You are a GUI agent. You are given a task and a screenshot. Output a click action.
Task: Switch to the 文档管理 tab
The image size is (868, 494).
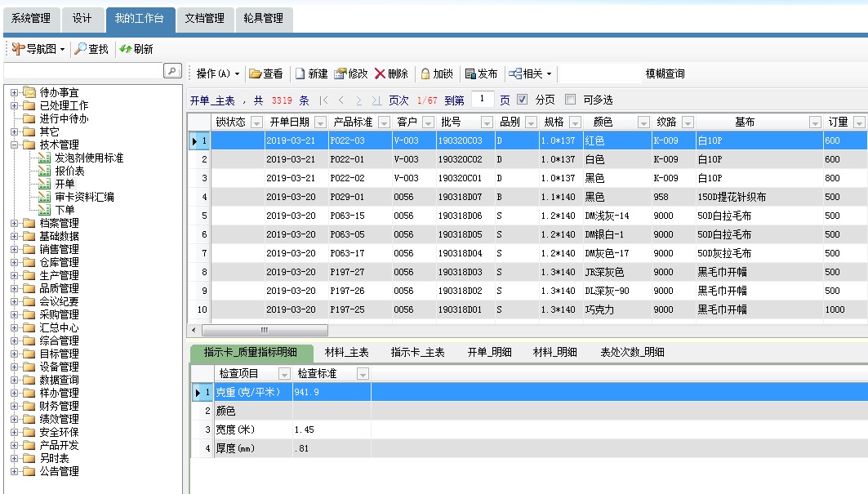(204, 18)
